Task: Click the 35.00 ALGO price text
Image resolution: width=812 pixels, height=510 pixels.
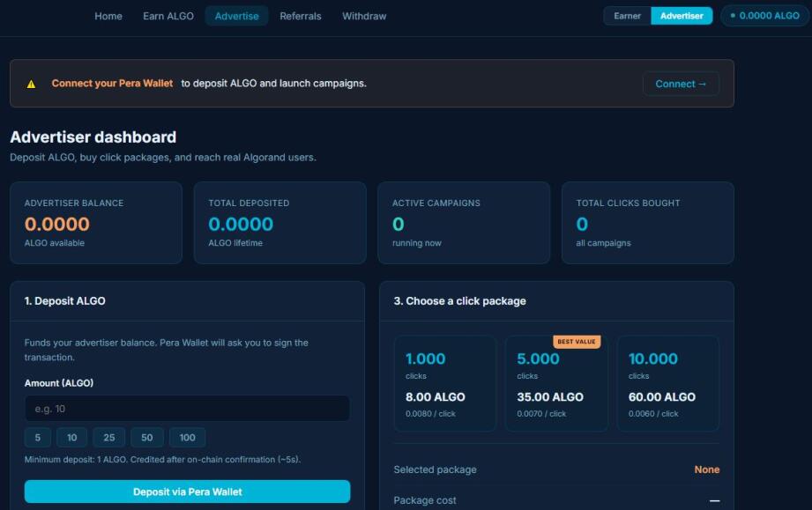Action: tap(550, 397)
